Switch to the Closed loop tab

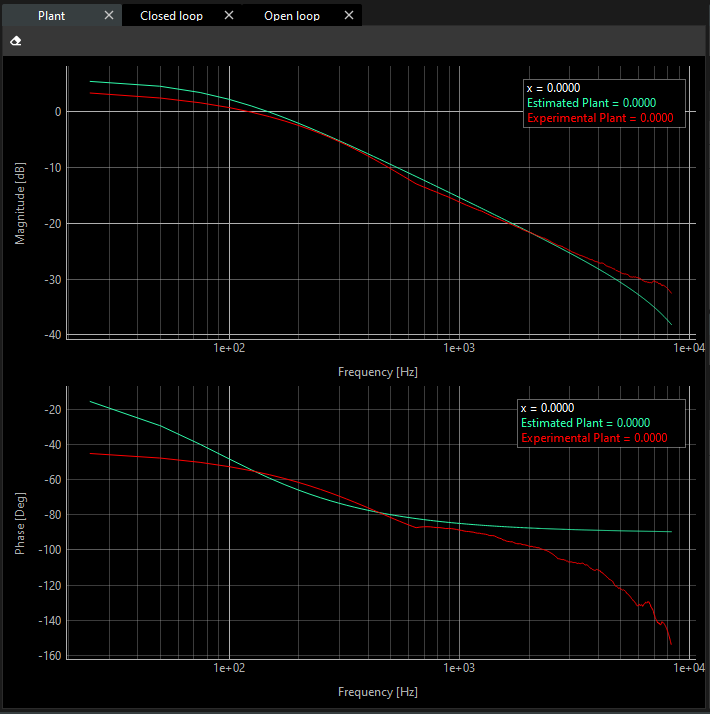tap(171, 16)
